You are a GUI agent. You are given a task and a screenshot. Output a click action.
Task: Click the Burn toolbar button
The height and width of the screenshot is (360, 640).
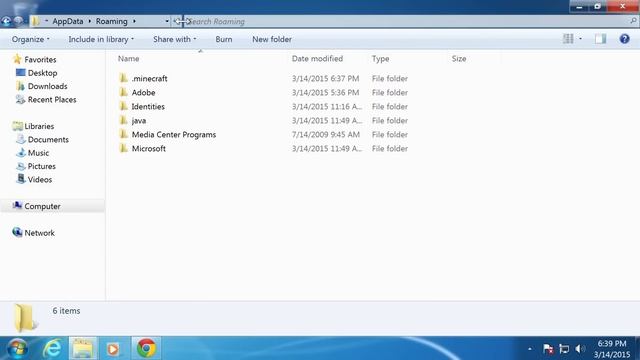click(224, 39)
